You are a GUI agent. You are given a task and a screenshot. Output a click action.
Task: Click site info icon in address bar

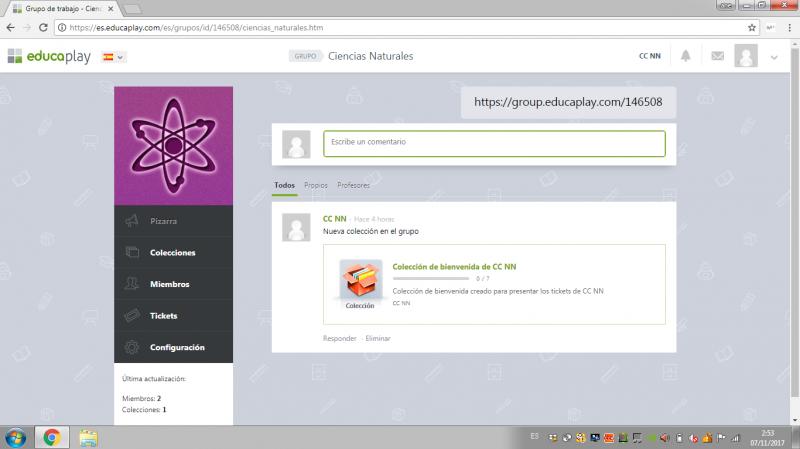[x=62, y=28]
